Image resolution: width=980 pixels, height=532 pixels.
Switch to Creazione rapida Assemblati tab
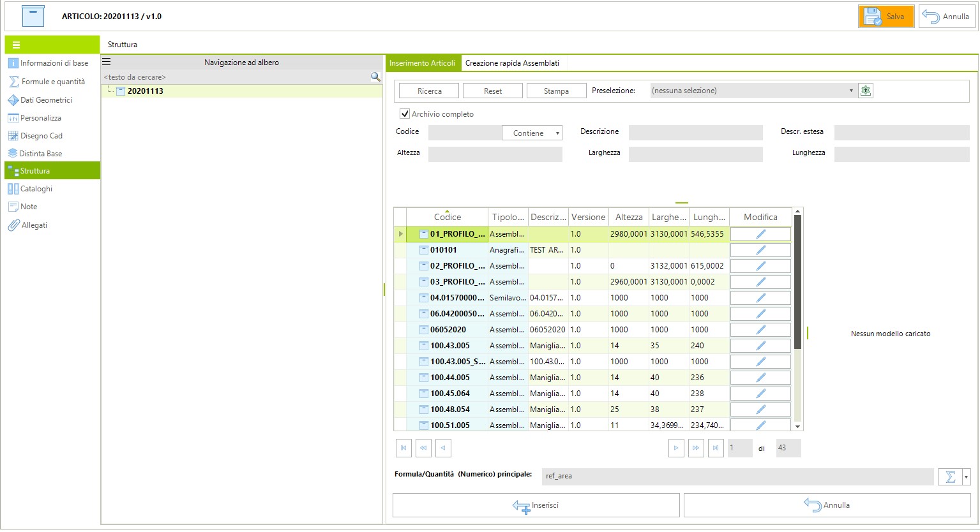(512, 63)
